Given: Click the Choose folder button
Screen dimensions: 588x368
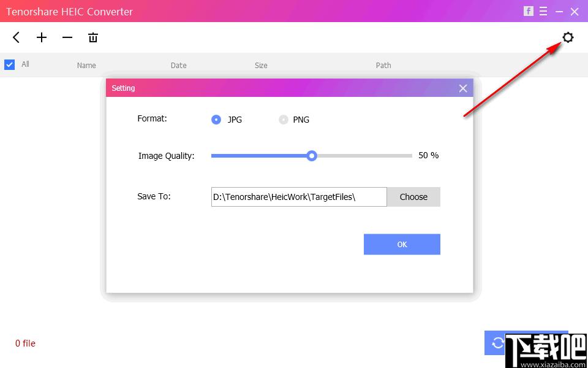Looking at the screenshot, I should [413, 197].
